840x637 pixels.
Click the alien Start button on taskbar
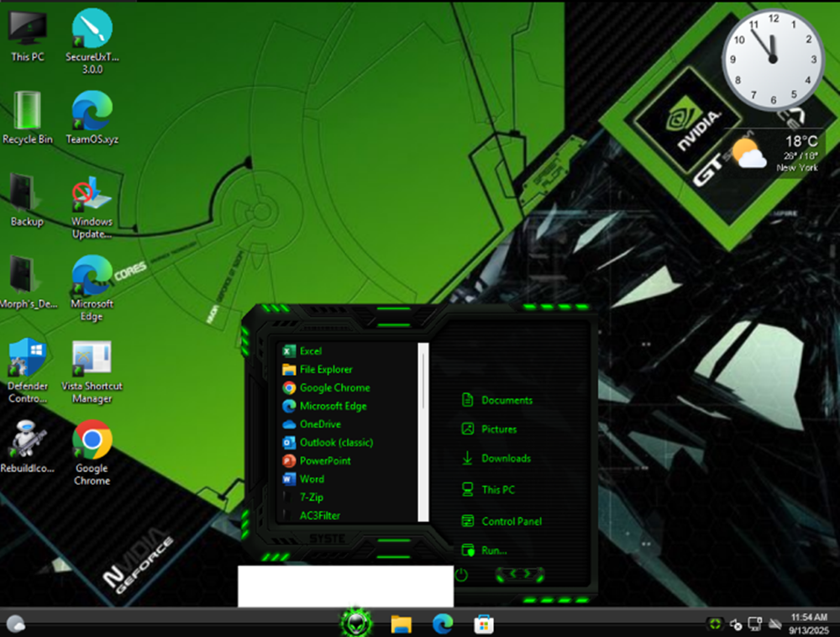pos(355,623)
